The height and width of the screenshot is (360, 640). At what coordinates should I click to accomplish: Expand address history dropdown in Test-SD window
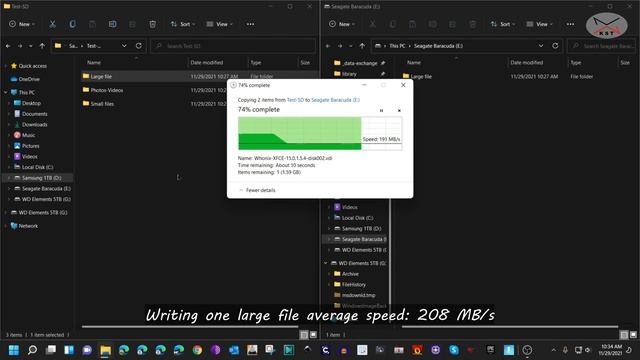point(124,46)
